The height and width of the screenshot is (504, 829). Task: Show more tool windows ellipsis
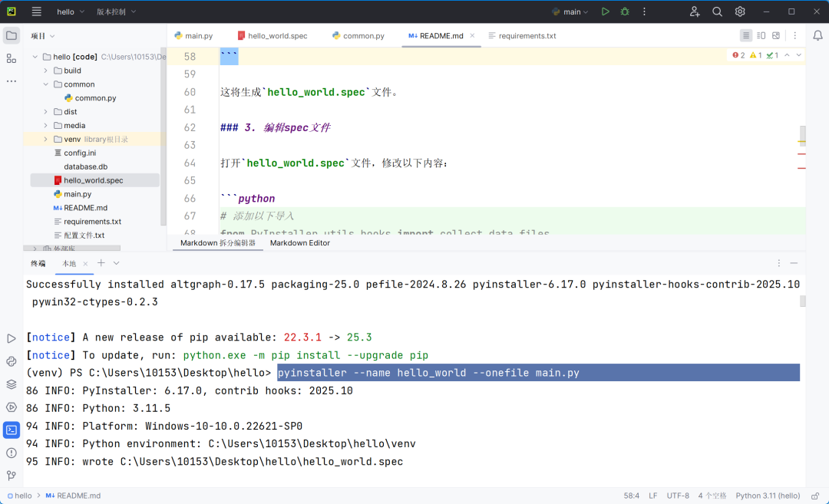pyautogui.click(x=11, y=81)
